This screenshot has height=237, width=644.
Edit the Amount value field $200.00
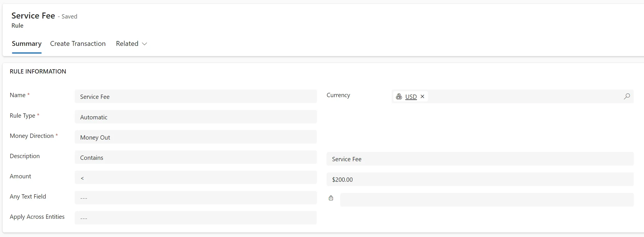pyautogui.click(x=480, y=179)
